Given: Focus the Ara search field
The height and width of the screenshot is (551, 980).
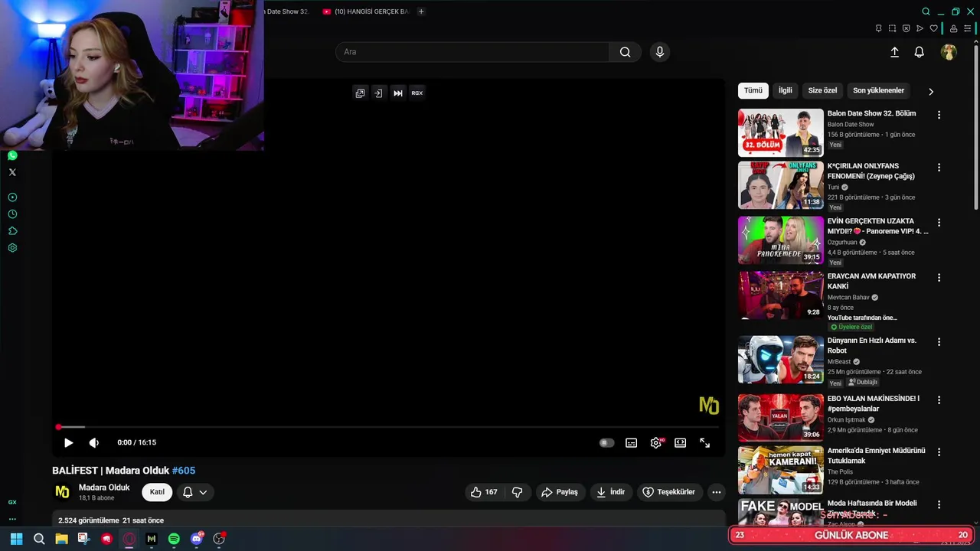Looking at the screenshot, I should [x=472, y=51].
